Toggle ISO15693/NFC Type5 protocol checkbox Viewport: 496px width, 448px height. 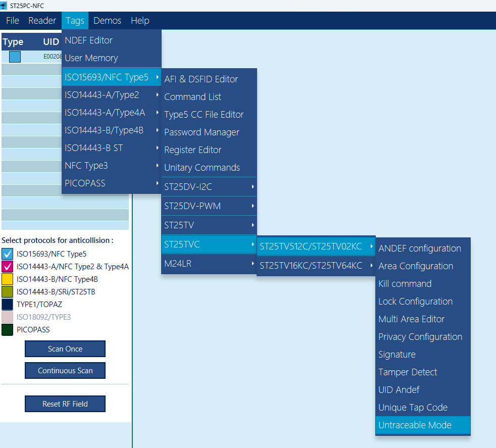[x=7, y=254]
